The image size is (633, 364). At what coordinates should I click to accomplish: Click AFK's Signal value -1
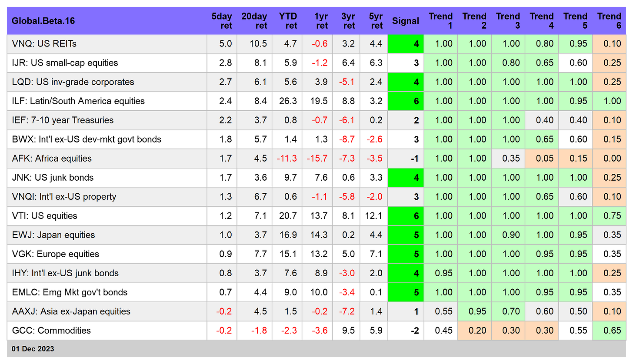[x=415, y=159]
